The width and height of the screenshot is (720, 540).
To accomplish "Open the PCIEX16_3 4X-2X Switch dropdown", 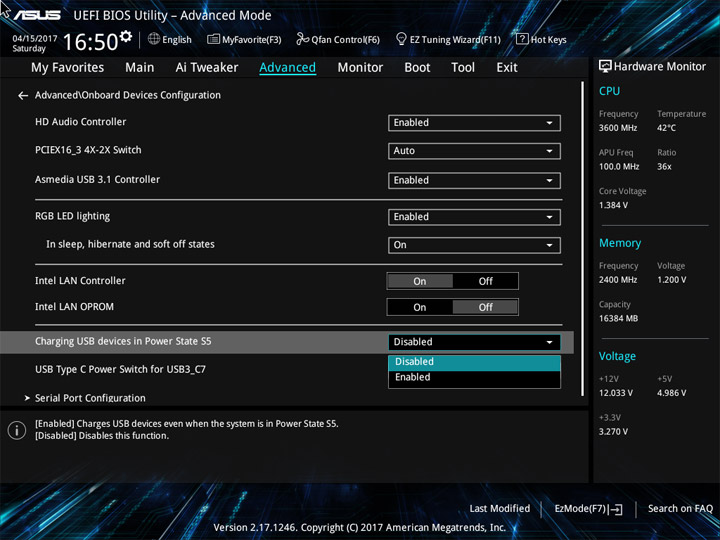I will 474,151.
